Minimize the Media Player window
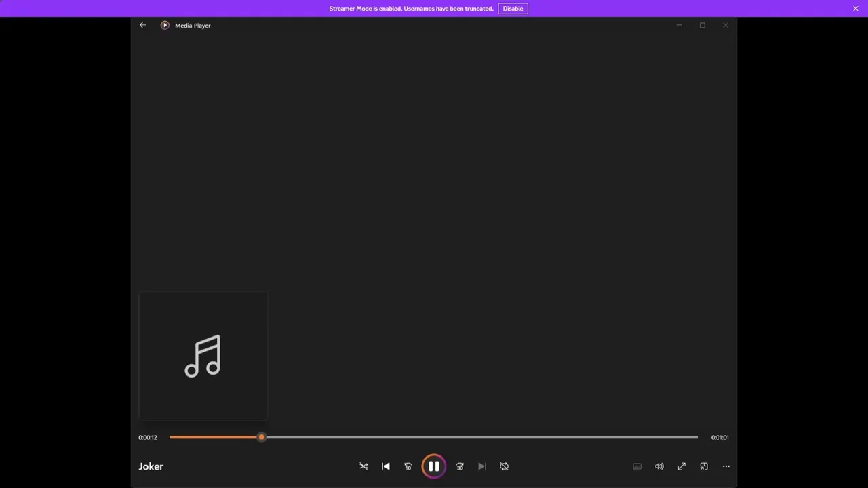 [x=679, y=25]
